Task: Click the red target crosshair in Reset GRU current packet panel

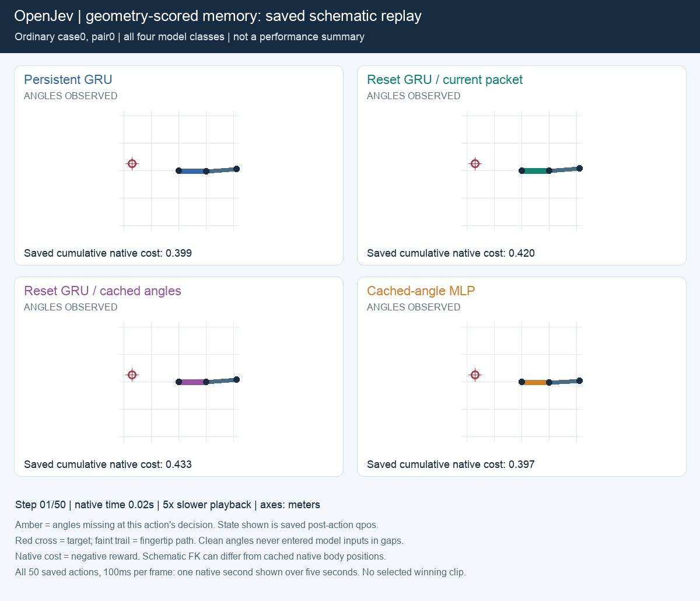Action: (475, 163)
